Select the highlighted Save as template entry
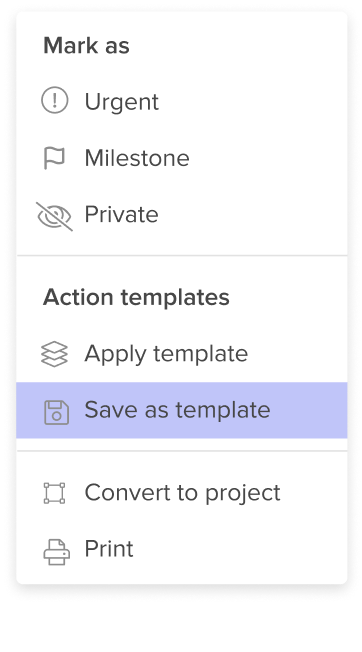The height and width of the screenshot is (652, 362). (182, 410)
